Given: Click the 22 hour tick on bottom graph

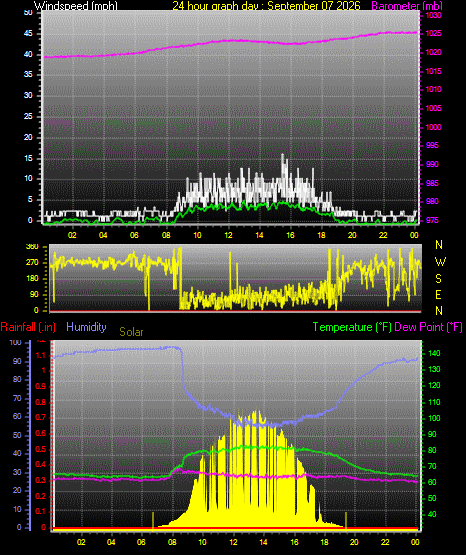Looking at the screenshot, I should (x=385, y=542).
